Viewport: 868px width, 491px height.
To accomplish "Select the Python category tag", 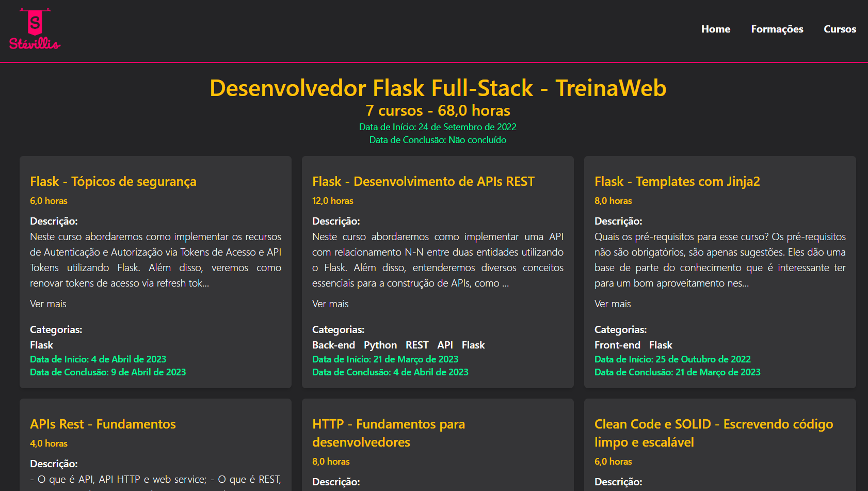I will pyautogui.click(x=380, y=345).
